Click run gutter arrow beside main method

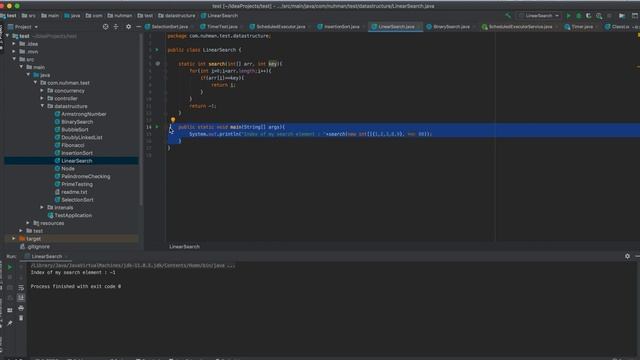(157, 127)
